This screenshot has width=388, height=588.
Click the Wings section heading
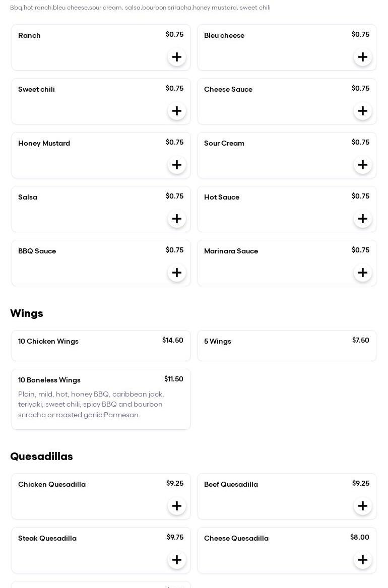[27, 313]
